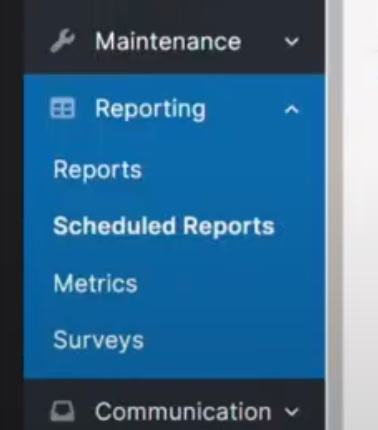Image resolution: width=378 pixels, height=430 pixels.
Task: Click the Reporting menu label
Action: click(x=150, y=109)
